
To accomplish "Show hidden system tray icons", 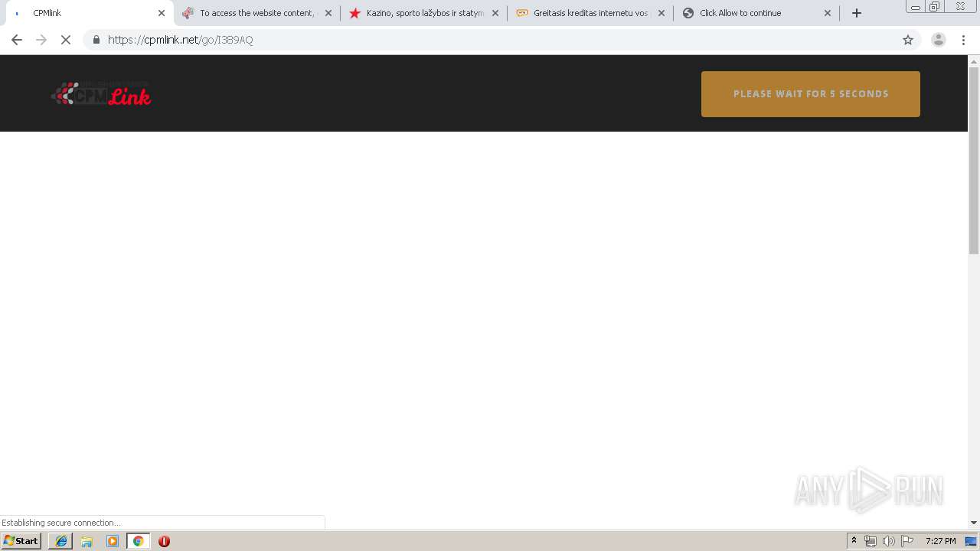I will click(854, 541).
